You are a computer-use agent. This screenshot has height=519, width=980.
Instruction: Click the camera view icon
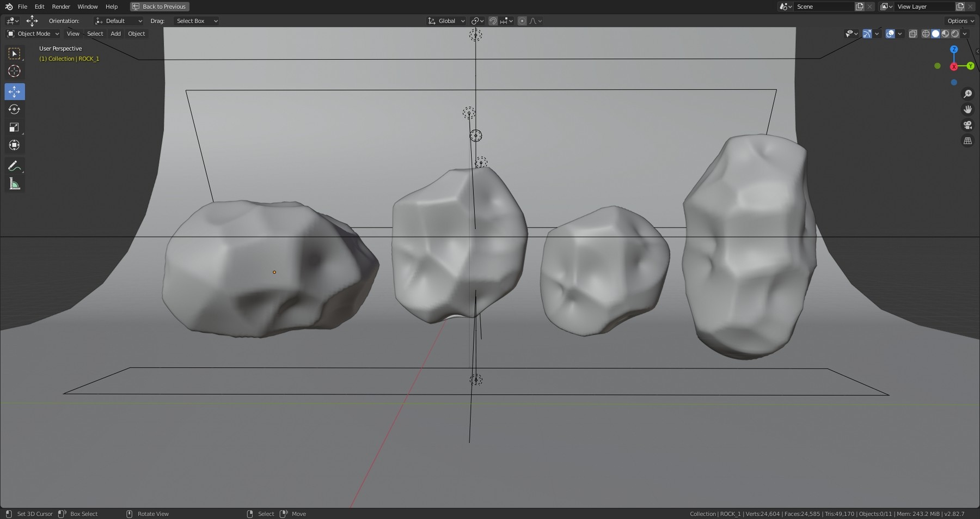[968, 124]
